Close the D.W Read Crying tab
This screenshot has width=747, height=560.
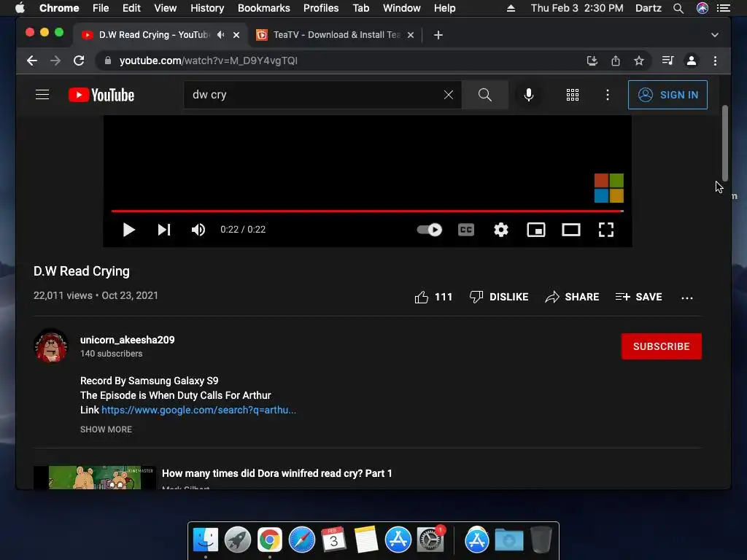(236, 35)
